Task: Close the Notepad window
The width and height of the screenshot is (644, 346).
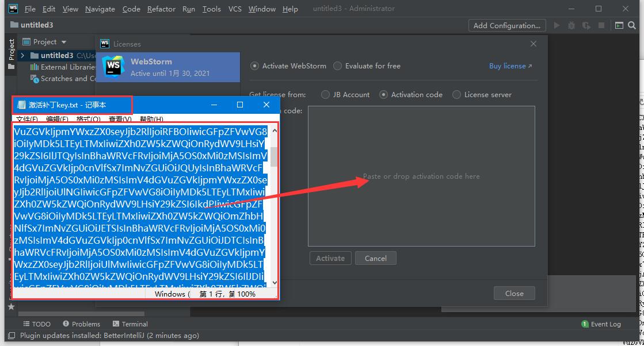Action: click(266, 105)
